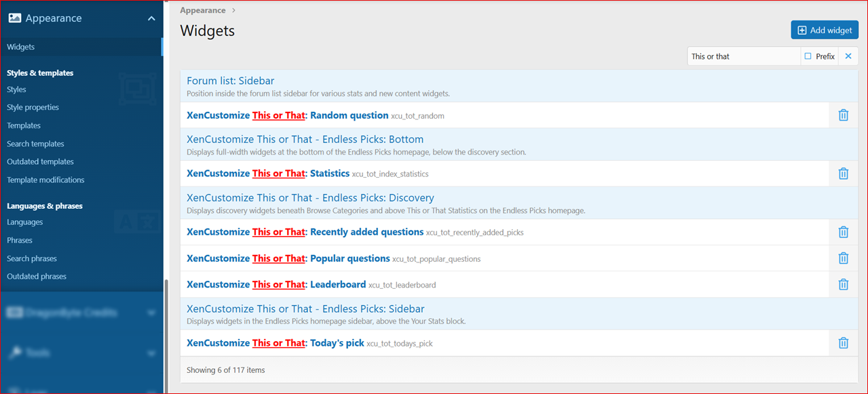This screenshot has width=868, height=394.
Task: Open the Popular questions widget link
Action: (288, 258)
